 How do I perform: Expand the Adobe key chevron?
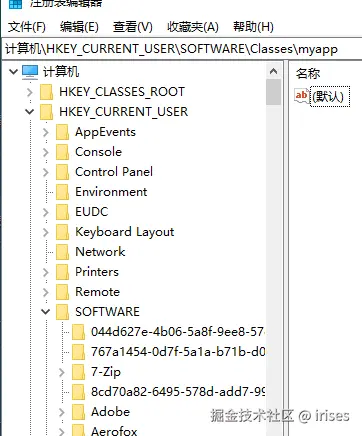[x=62, y=412]
